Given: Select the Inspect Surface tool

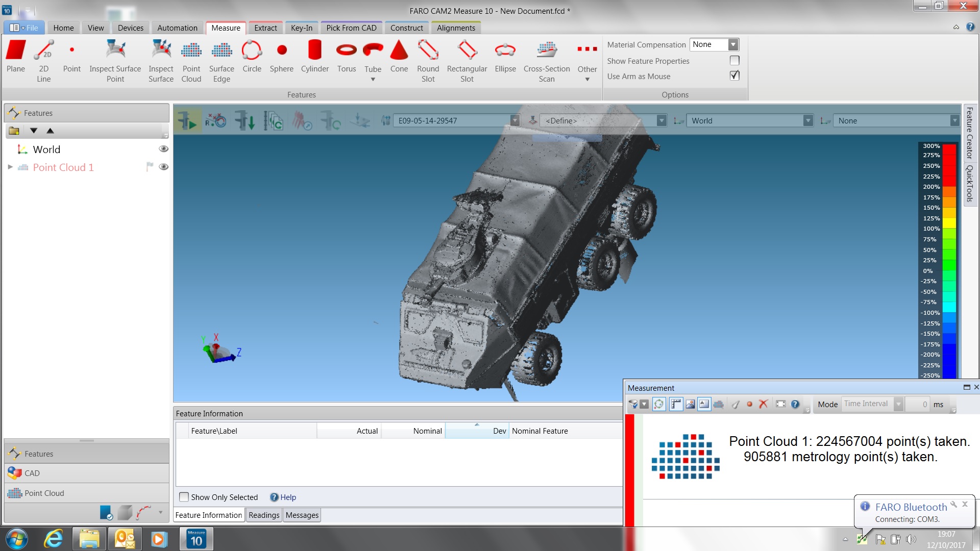Looking at the screenshot, I should coord(161,60).
